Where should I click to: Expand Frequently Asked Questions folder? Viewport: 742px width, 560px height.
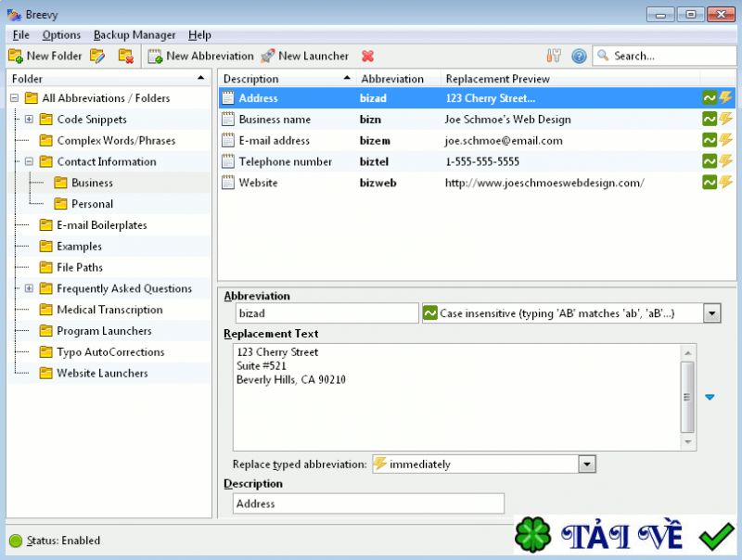coord(29,288)
